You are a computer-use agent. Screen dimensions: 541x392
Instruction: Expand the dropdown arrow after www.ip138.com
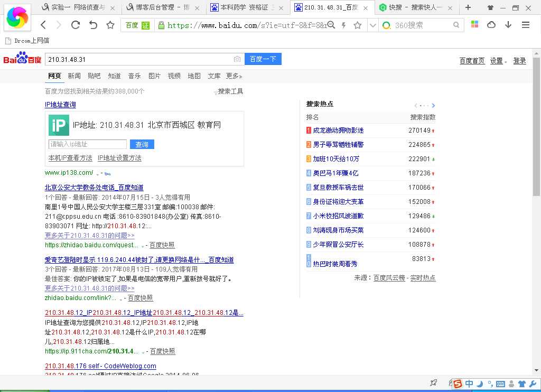98,174
